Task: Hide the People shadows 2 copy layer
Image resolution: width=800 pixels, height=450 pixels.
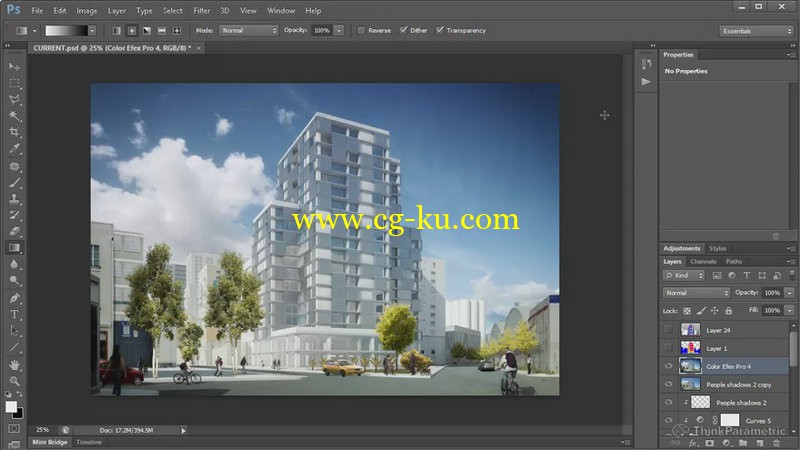Action: (668, 384)
